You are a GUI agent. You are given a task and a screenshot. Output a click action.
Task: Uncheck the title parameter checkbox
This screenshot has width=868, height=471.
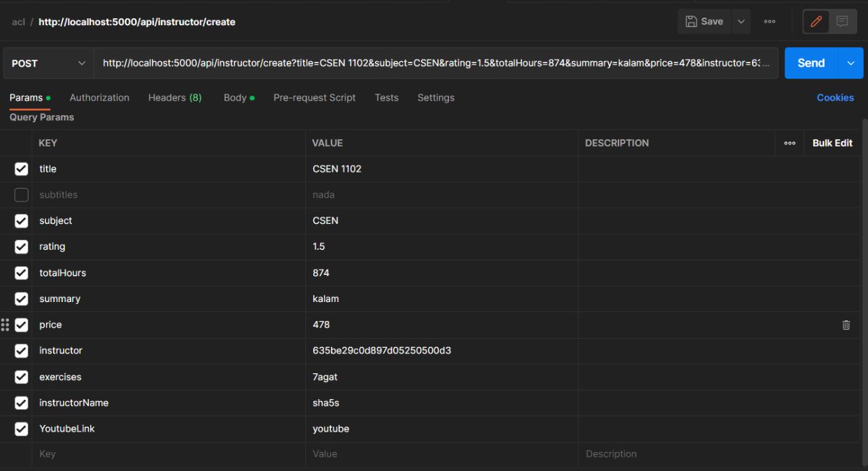coord(21,169)
